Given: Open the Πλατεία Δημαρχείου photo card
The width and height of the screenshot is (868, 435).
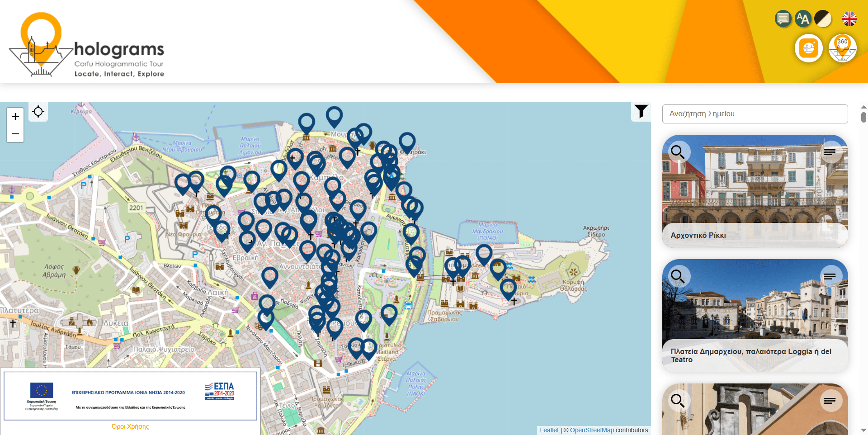Looking at the screenshot, I should [x=755, y=307].
